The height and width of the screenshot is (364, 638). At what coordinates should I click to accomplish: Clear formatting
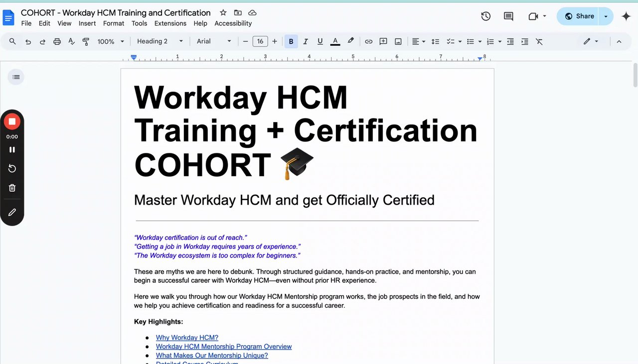tap(539, 41)
